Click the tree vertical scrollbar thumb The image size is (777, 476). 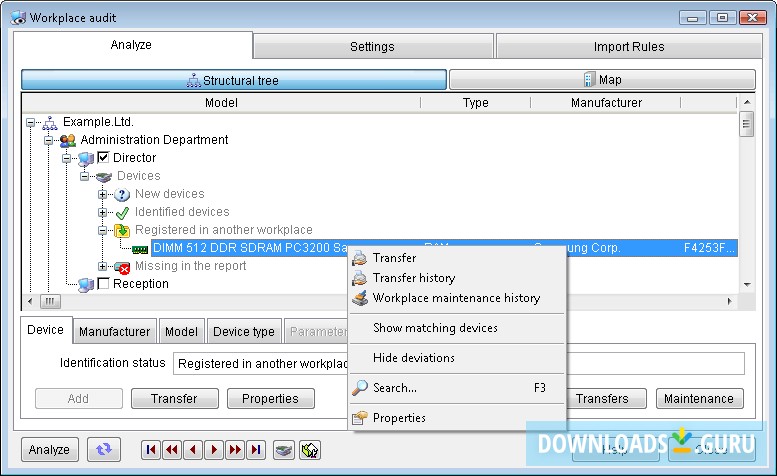click(746, 124)
